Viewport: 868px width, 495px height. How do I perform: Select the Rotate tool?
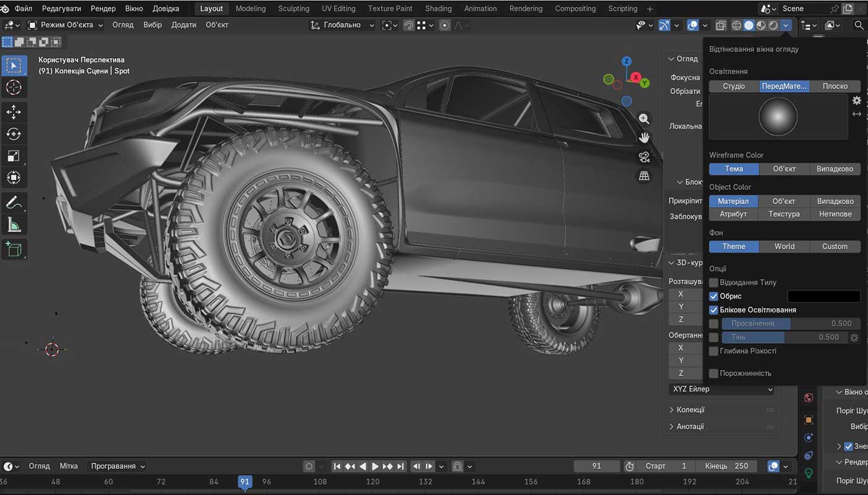pos(14,134)
